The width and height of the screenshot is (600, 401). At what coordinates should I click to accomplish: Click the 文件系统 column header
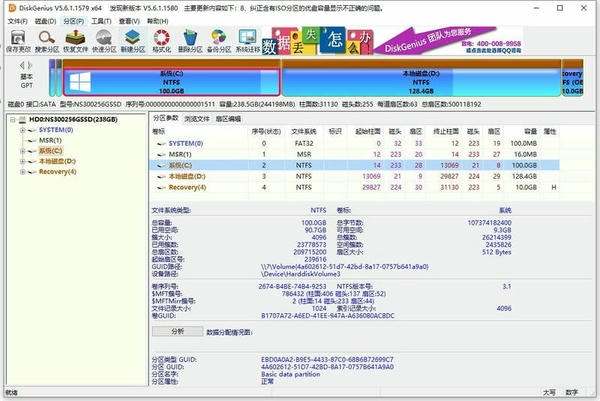[x=303, y=132]
